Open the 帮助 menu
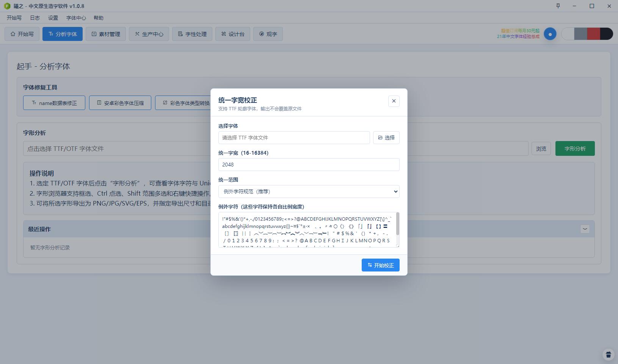The height and width of the screenshot is (364, 618). [x=98, y=18]
